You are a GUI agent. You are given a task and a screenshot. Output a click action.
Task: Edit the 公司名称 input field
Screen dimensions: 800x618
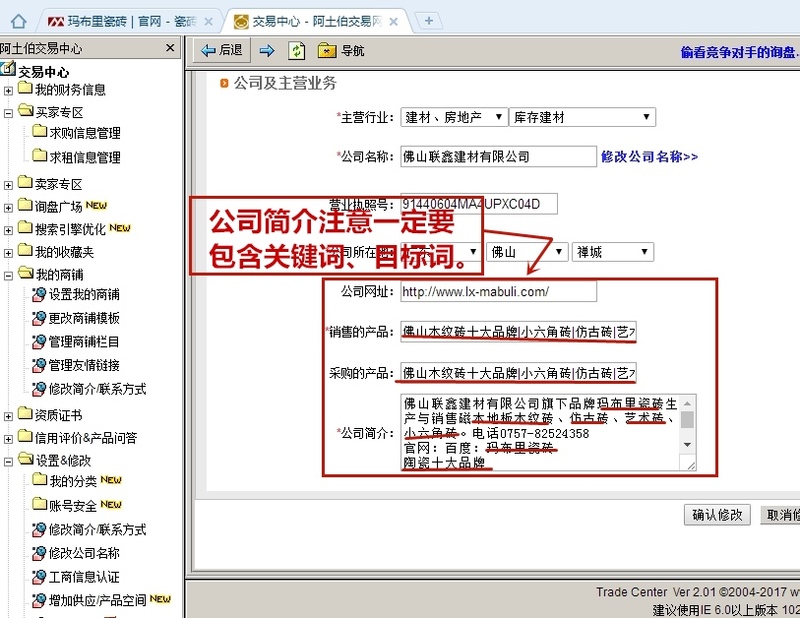pos(498,156)
